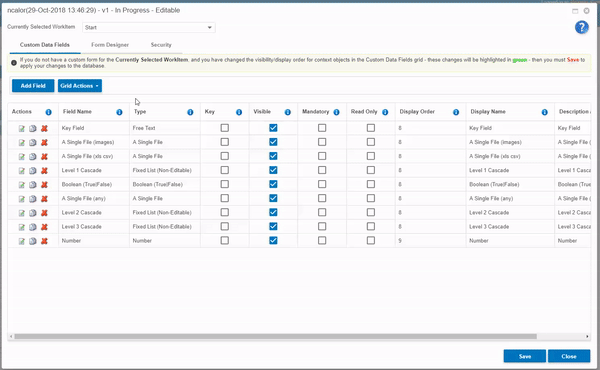Edit the Key Field row
Image resolution: width=600 pixels, height=370 pixels.
click(21, 129)
